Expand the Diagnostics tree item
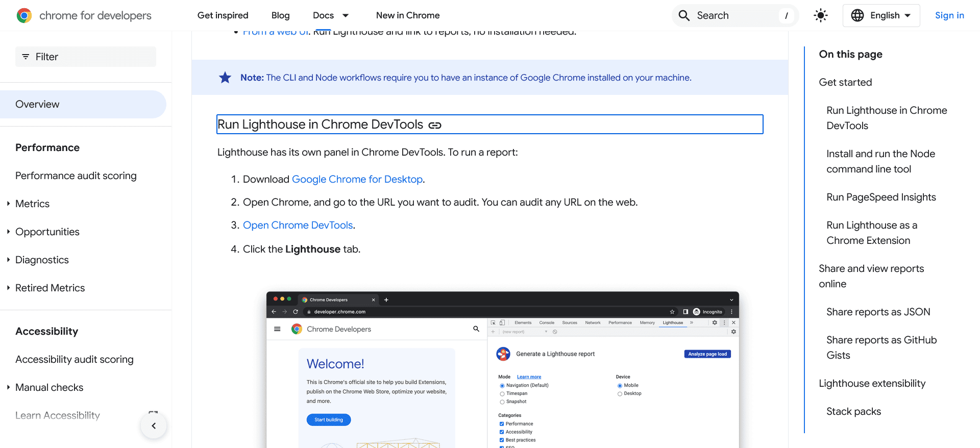The image size is (980, 448). [9, 260]
